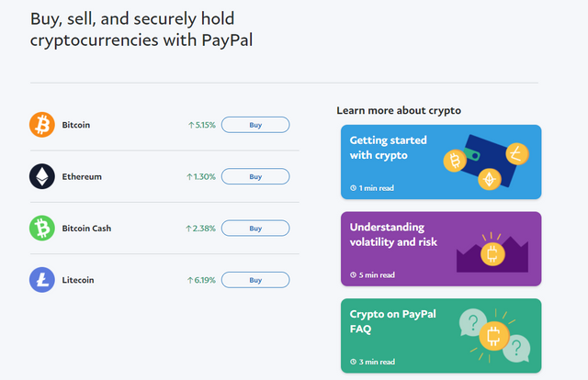Click the black Ethereum diamond icon
Image resolution: width=588 pixels, height=380 pixels.
(x=42, y=176)
